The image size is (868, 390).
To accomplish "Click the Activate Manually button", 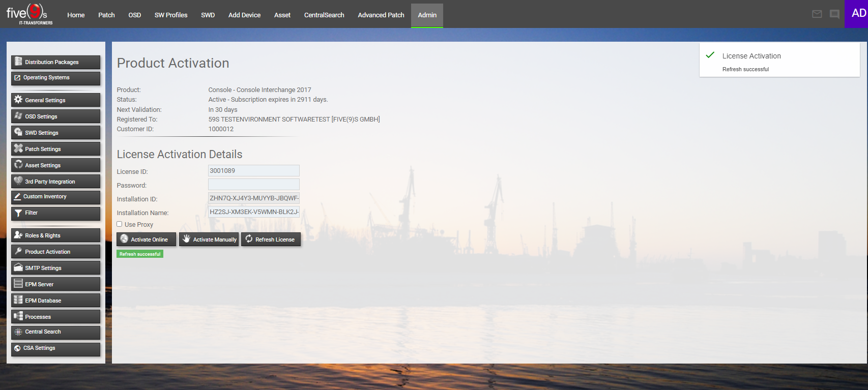I will [x=209, y=239].
